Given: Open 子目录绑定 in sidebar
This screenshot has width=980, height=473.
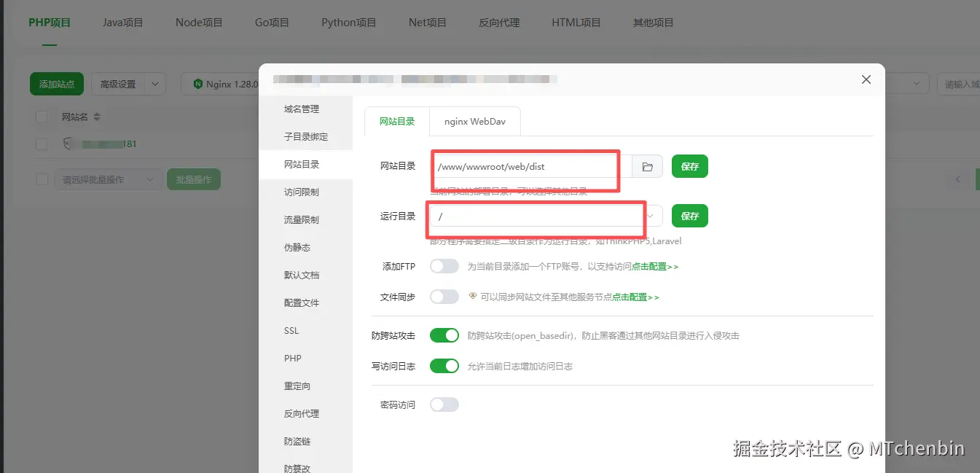Looking at the screenshot, I should tap(306, 137).
